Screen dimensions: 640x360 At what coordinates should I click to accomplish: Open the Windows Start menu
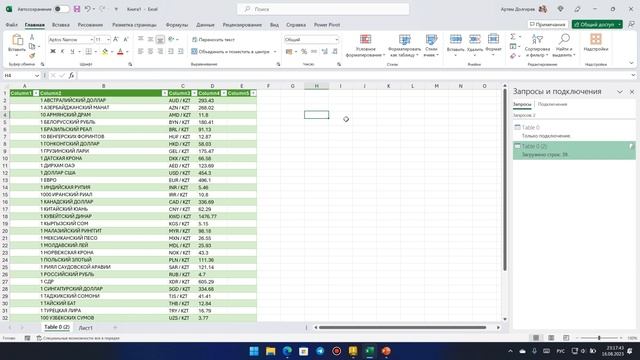pyautogui.click(x=254, y=351)
